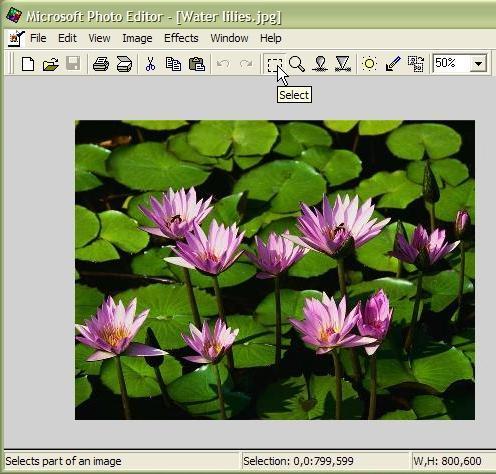Click the Print icon
The height and width of the screenshot is (474, 496).
[101, 64]
